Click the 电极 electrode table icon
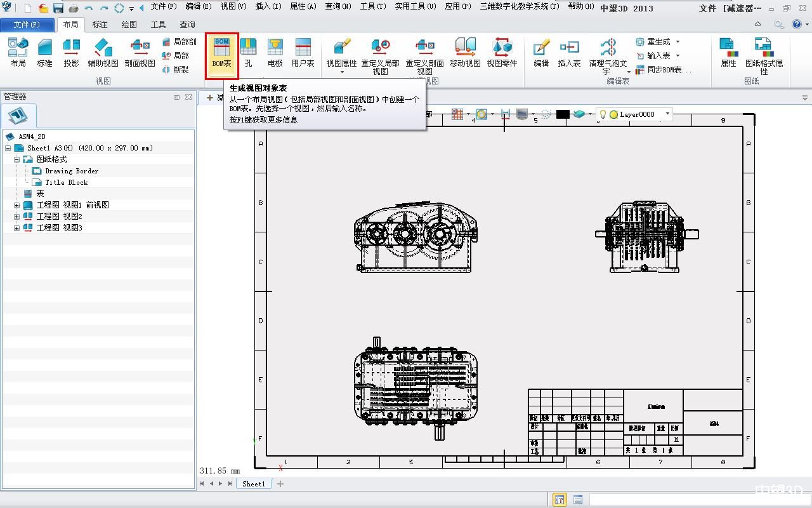Screen dimensions: 812x508 [x=275, y=52]
